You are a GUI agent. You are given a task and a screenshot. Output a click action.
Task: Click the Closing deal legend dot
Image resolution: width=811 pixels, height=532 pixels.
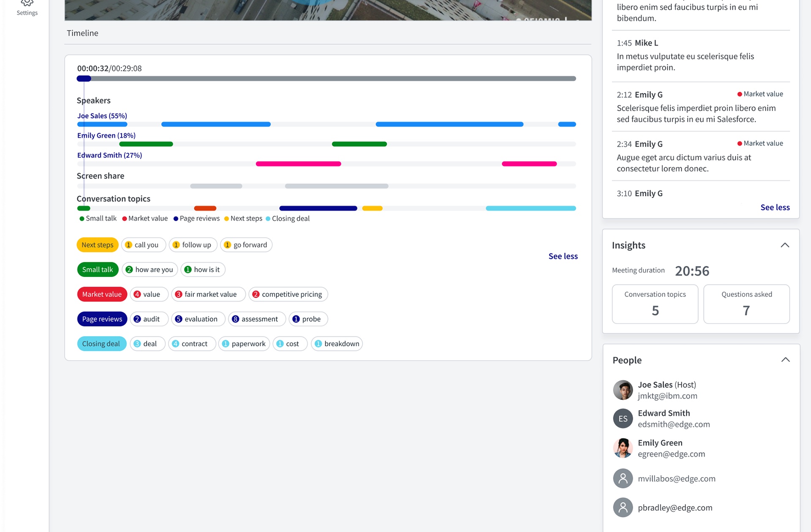[268, 219]
